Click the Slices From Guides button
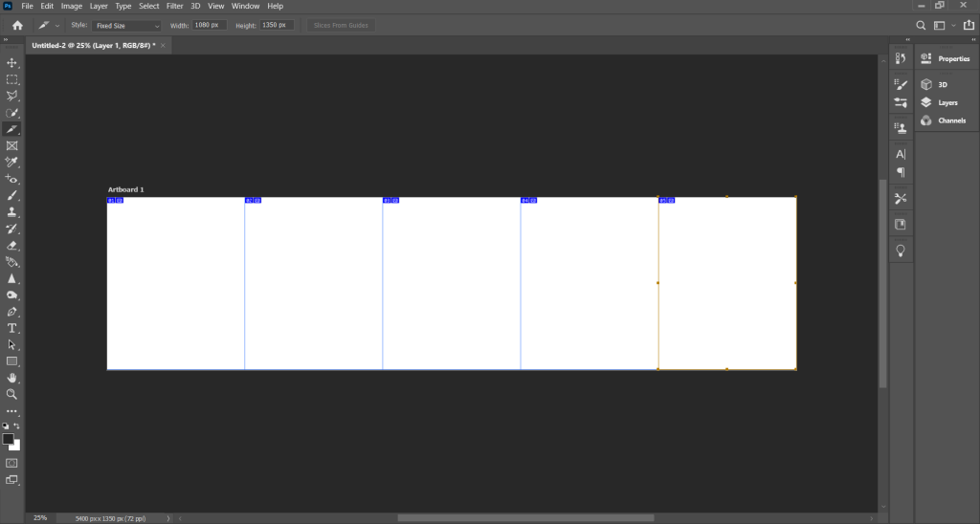The image size is (980, 524). click(x=342, y=25)
